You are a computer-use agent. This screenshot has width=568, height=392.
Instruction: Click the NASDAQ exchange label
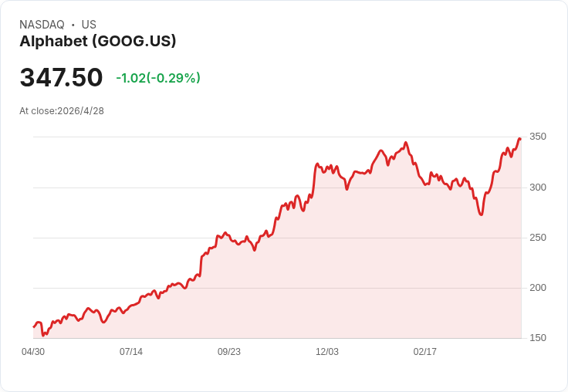(42, 25)
